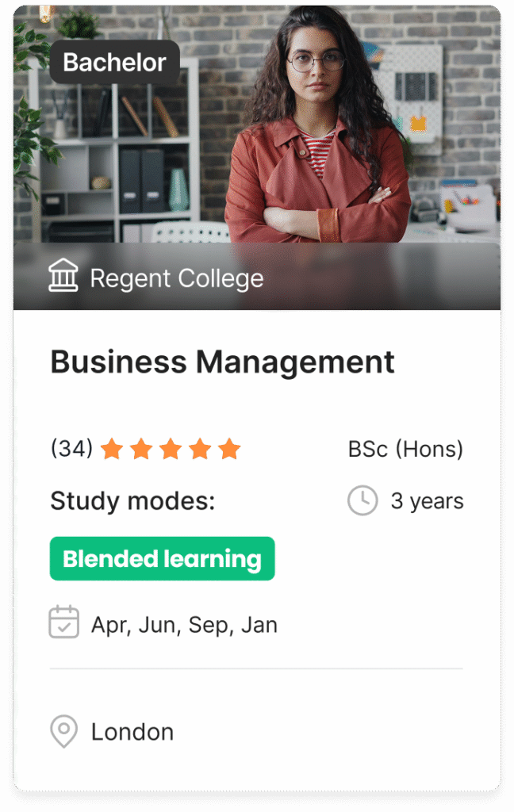Click the institution building icon
Viewport: 514px width, 812px height.
(x=63, y=277)
